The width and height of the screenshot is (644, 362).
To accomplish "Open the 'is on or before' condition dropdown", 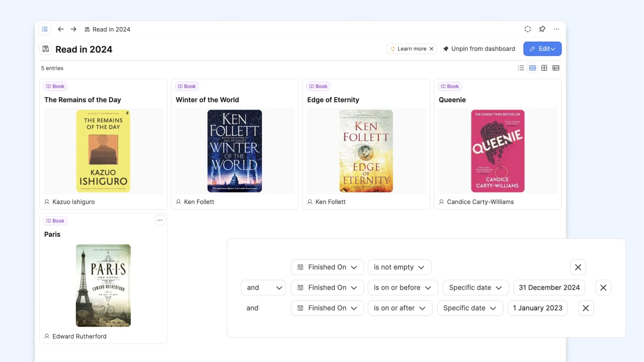I will point(402,288).
